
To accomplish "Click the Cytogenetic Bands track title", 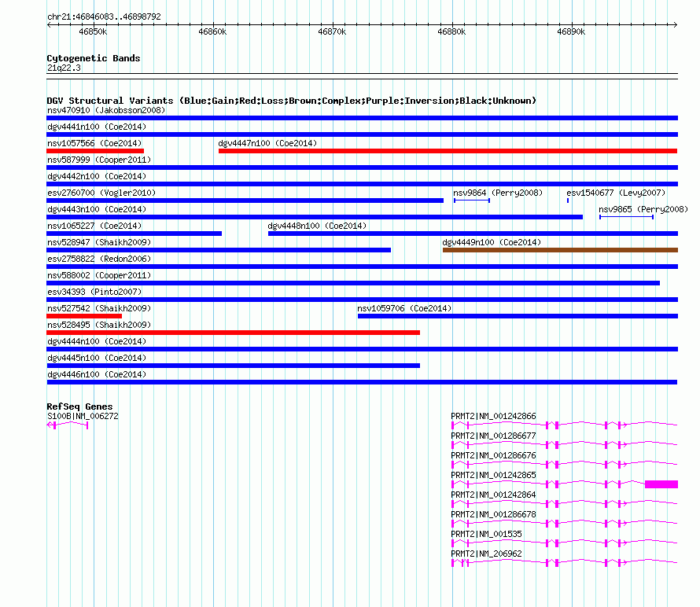I will (94, 58).
